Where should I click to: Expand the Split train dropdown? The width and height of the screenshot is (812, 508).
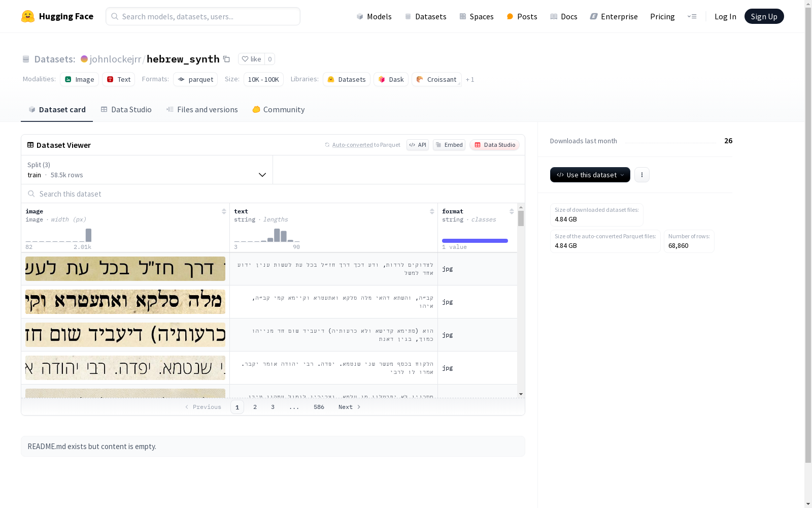tap(147, 170)
